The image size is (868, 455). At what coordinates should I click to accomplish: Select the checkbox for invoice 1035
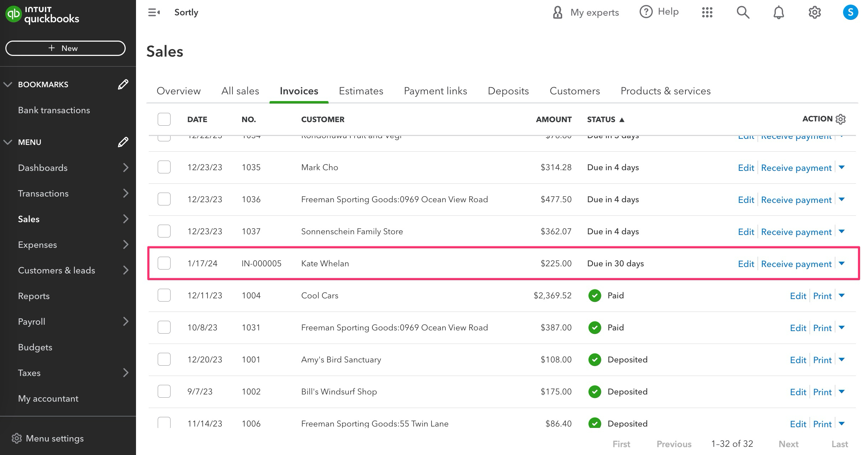(x=164, y=167)
